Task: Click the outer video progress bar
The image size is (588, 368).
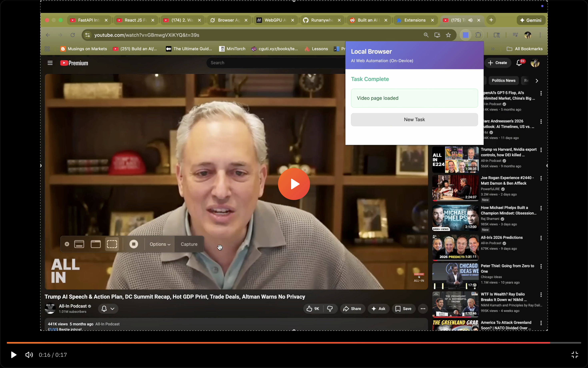Action: [292, 342]
